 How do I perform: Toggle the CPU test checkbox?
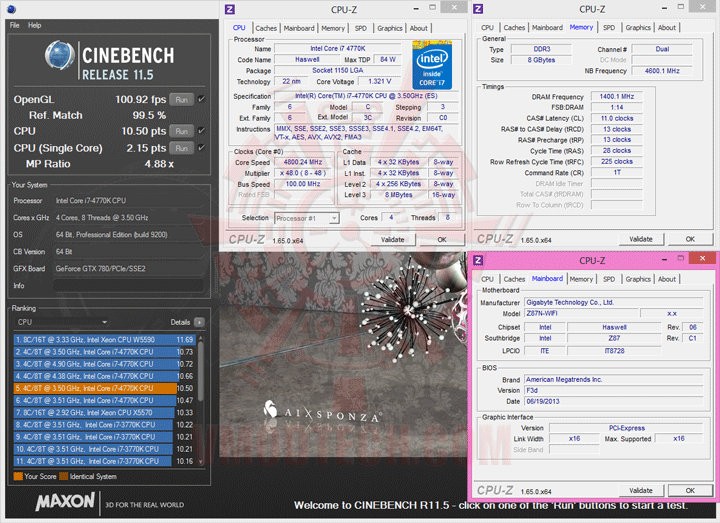pos(202,130)
